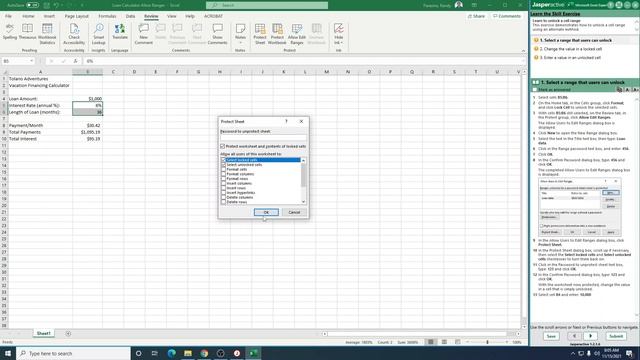Click the zoom slider in the status bar

point(487,342)
